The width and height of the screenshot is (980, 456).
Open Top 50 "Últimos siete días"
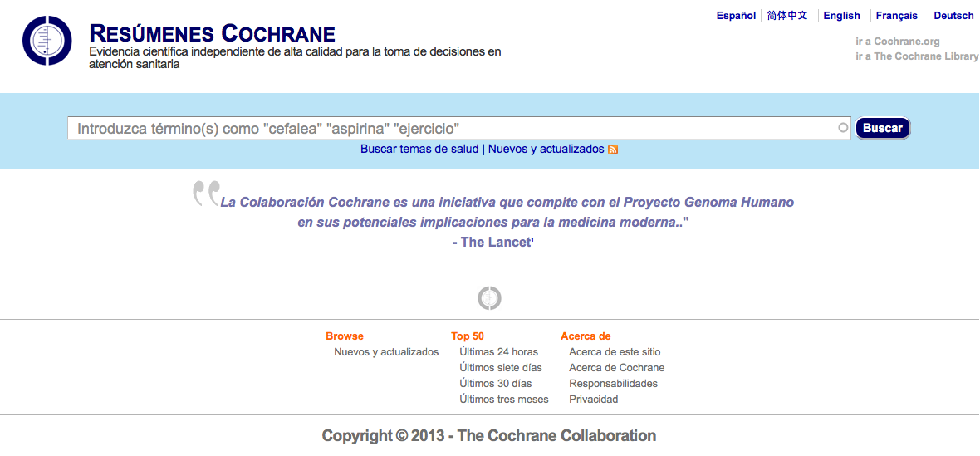coord(501,367)
